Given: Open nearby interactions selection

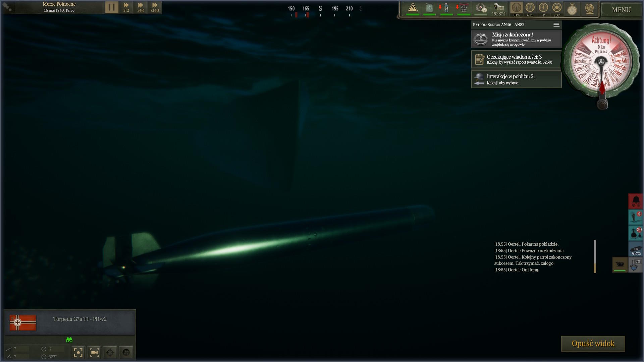Looking at the screenshot, I should [516, 79].
